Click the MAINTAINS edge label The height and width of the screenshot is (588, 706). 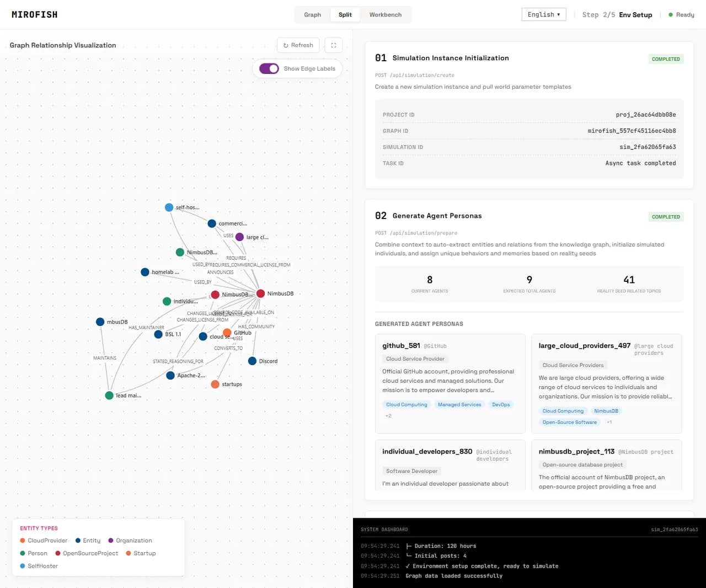pos(105,358)
